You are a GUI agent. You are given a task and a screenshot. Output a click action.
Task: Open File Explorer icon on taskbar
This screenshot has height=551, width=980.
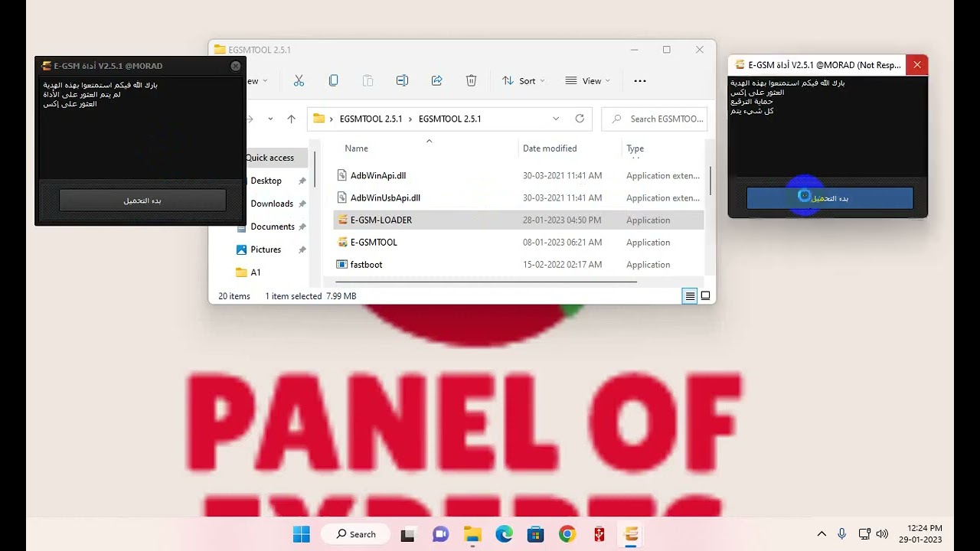(x=472, y=534)
